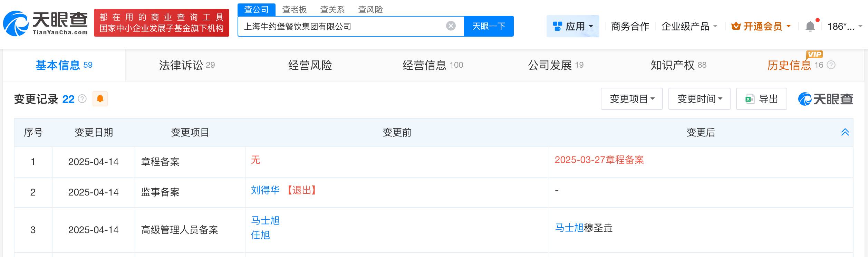Viewport: 868px width, 257px height.
Task: Click help icon next to 历史信息 16
Action: [x=831, y=65]
